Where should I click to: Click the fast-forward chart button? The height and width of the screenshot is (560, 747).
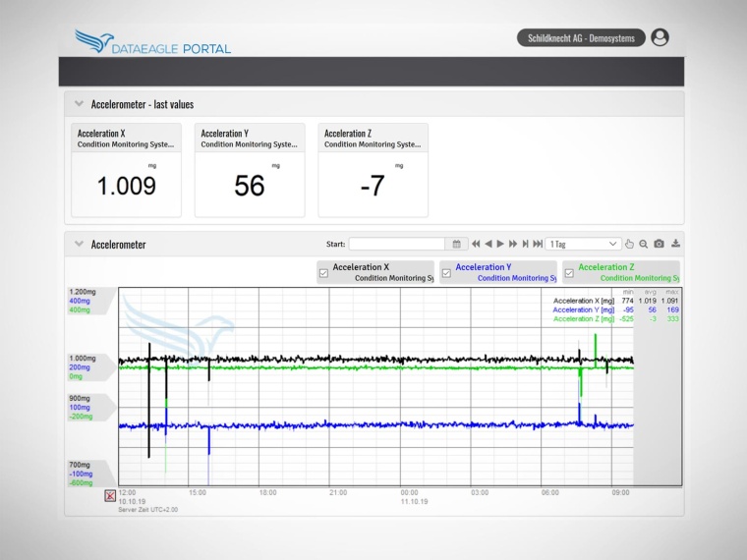[513, 244]
